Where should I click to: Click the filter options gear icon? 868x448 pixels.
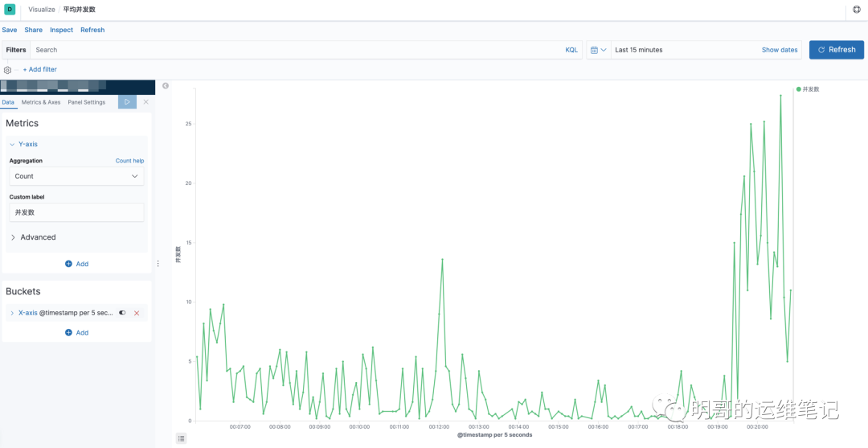tap(8, 70)
